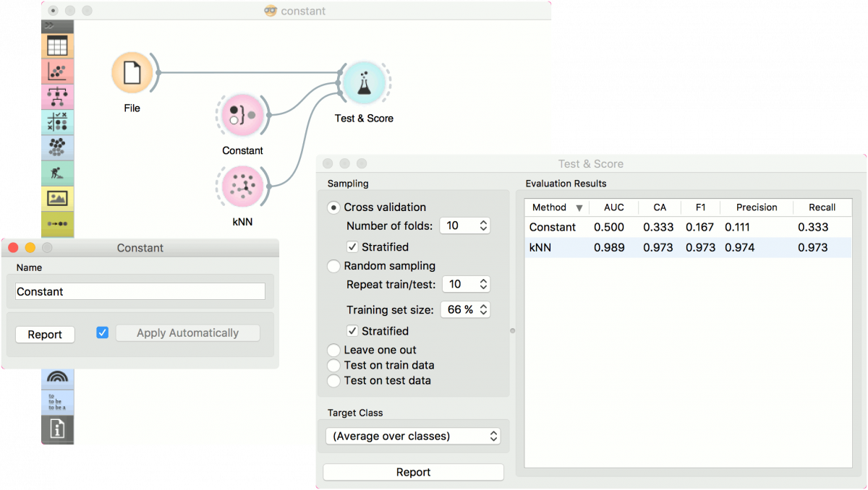Sort results by the AUC column
Image resolution: width=868 pixels, height=490 pixels.
[613, 207]
